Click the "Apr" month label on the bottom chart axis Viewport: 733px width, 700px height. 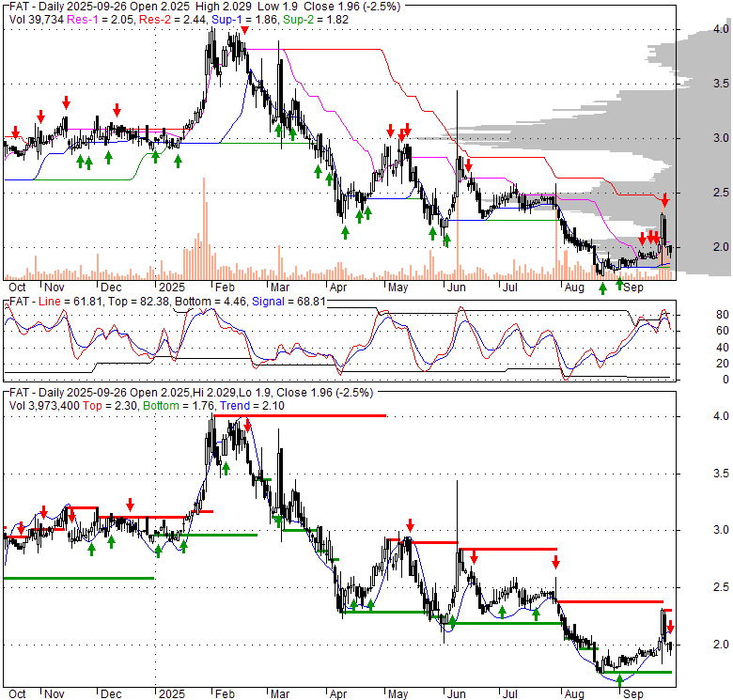[x=338, y=694]
